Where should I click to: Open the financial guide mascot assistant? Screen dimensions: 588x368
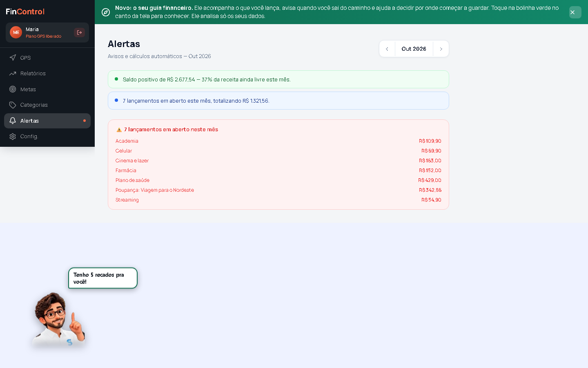click(x=59, y=320)
